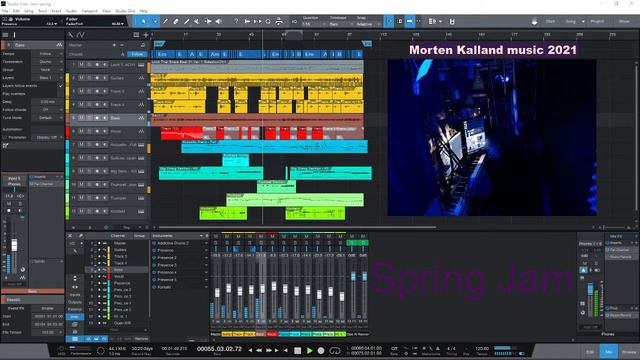Toggle visibility dot of Vocal channel
The width and height of the screenshot is (640, 360).
99,276
